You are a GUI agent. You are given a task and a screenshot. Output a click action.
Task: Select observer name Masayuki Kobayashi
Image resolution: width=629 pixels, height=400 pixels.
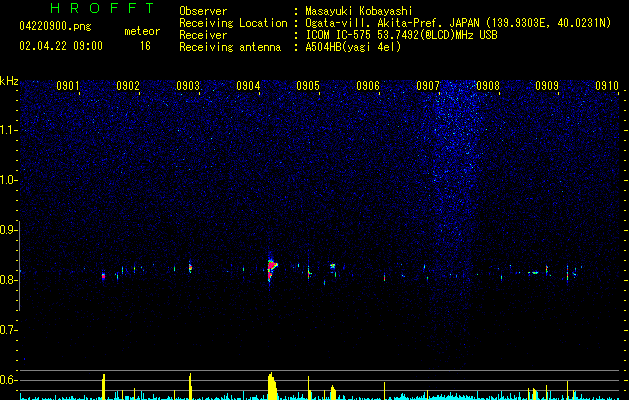(359, 11)
